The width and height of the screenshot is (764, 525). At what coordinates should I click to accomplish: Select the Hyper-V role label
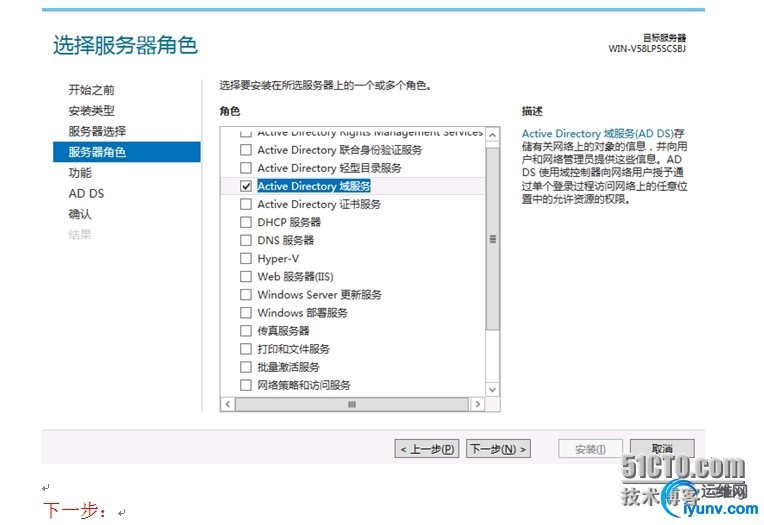click(278, 258)
